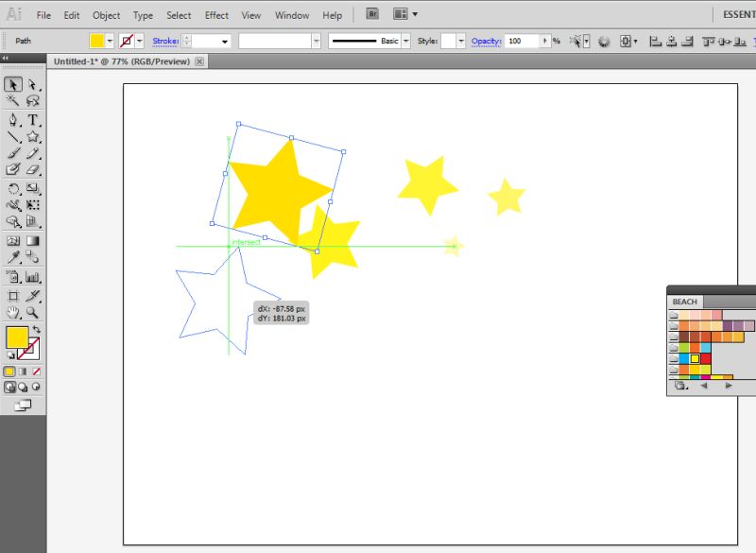Open the Effect menu

coord(215,14)
